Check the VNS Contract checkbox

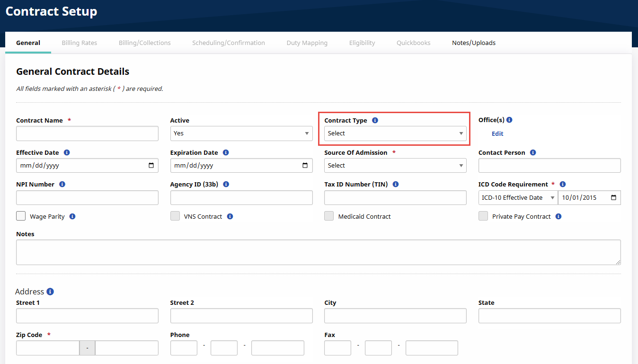click(175, 216)
